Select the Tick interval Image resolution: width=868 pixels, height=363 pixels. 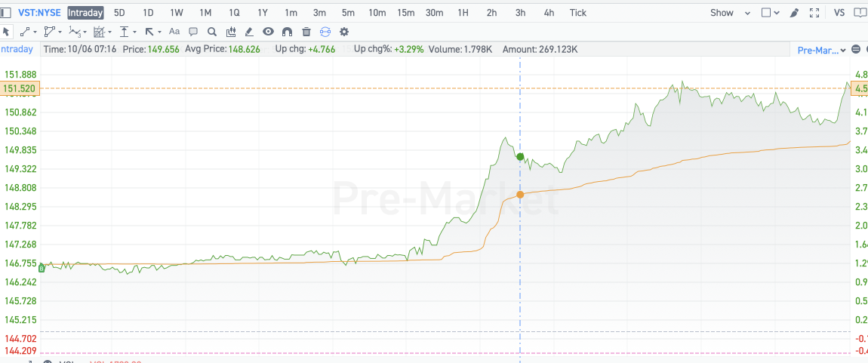coord(578,12)
